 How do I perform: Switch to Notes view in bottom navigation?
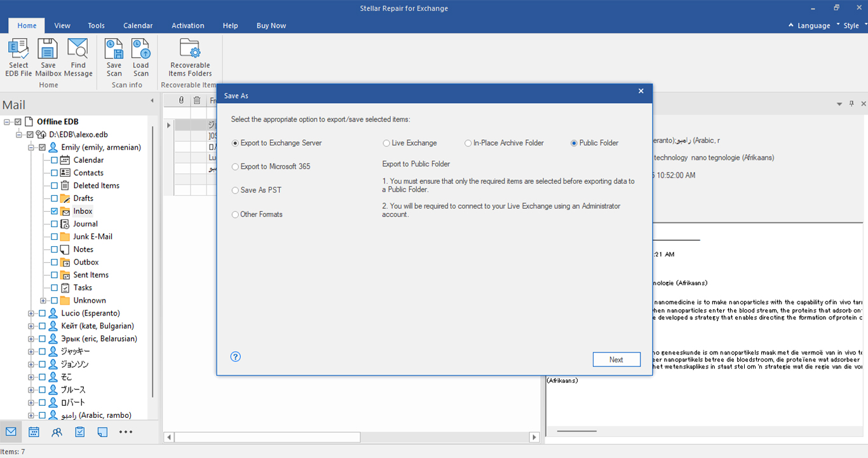tap(103, 432)
